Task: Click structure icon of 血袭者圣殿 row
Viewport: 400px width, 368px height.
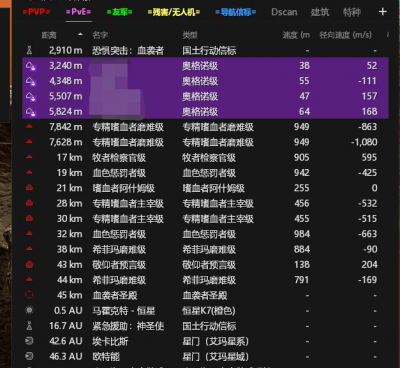Action: (x=29, y=295)
